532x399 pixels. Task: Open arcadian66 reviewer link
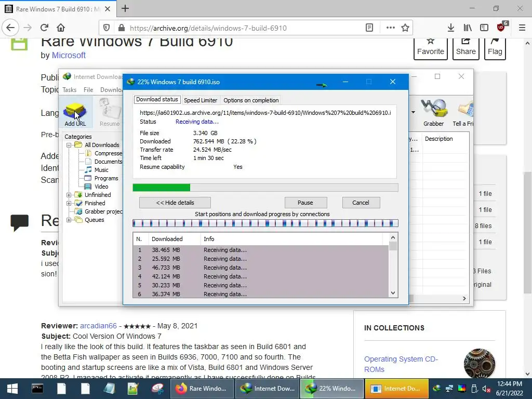pyautogui.click(x=98, y=326)
